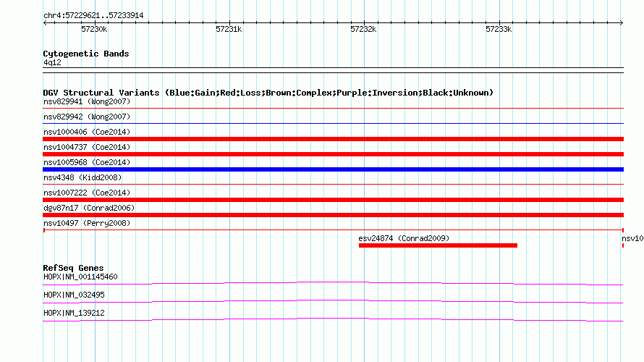Select the nsv1004737 (Coe2014) variant label
644x362 pixels.
click(x=87, y=147)
